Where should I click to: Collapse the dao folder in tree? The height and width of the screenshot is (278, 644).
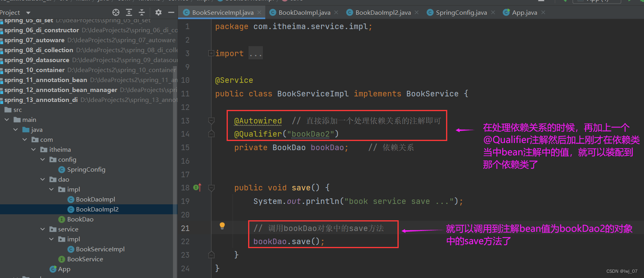tap(43, 180)
